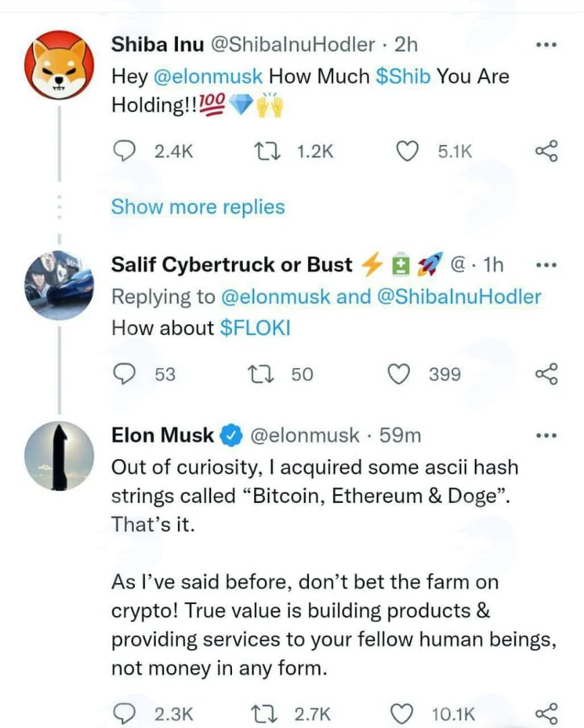Reply to the $FLOKI tweet
Screen dimensions: 584x728
pos(124,374)
